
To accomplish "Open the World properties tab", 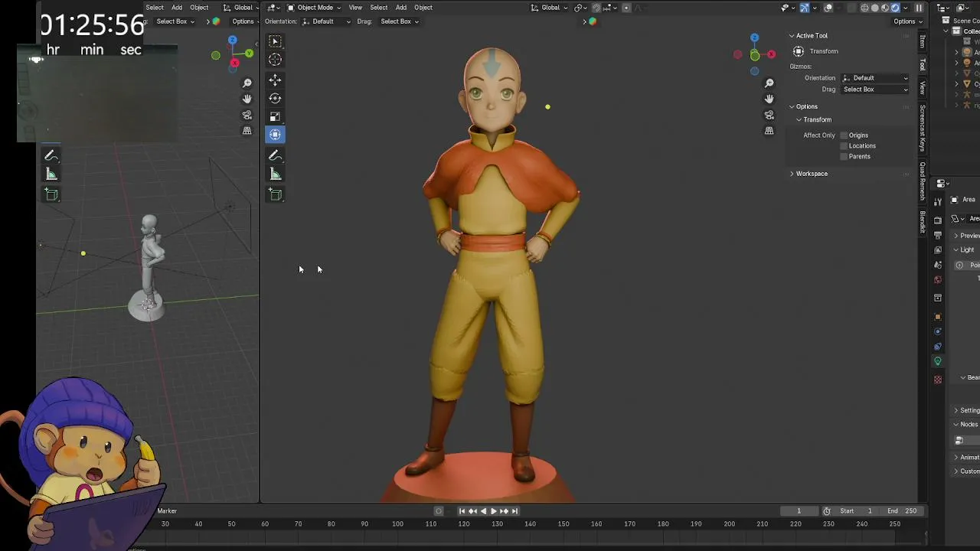I will coord(938,279).
